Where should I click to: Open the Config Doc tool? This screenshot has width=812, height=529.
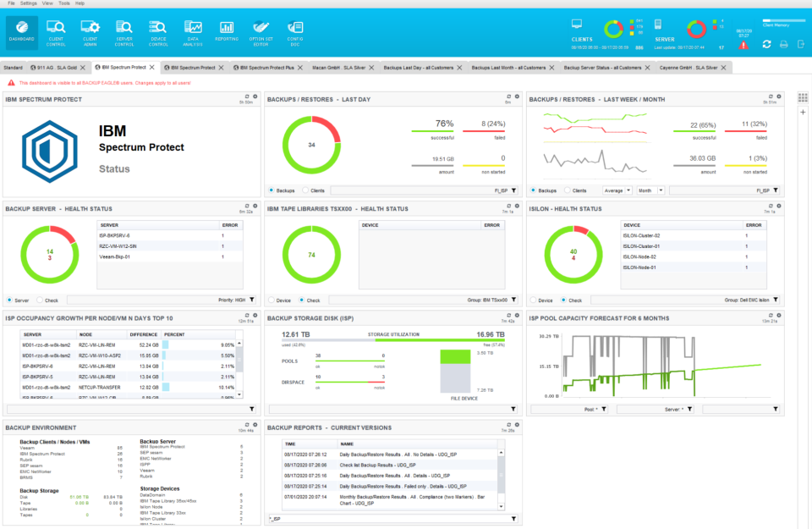(x=294, y=32)
